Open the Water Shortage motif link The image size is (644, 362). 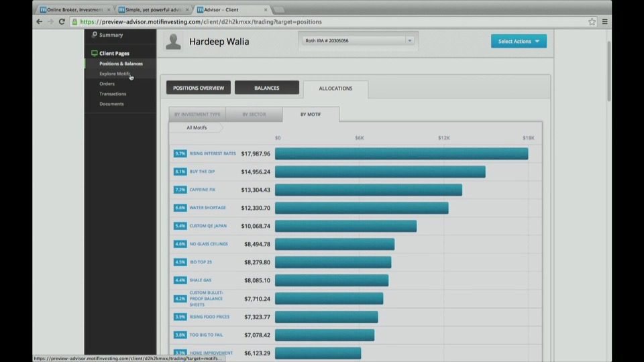click(x=207, y=208)
